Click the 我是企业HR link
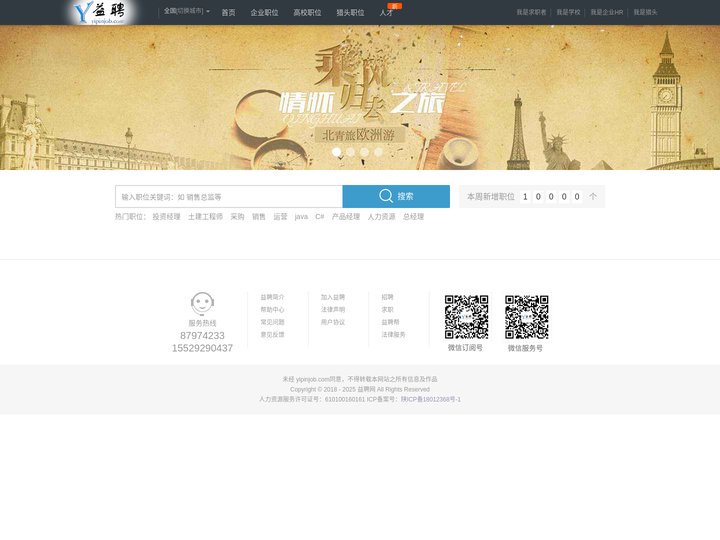 pos(607,12)
